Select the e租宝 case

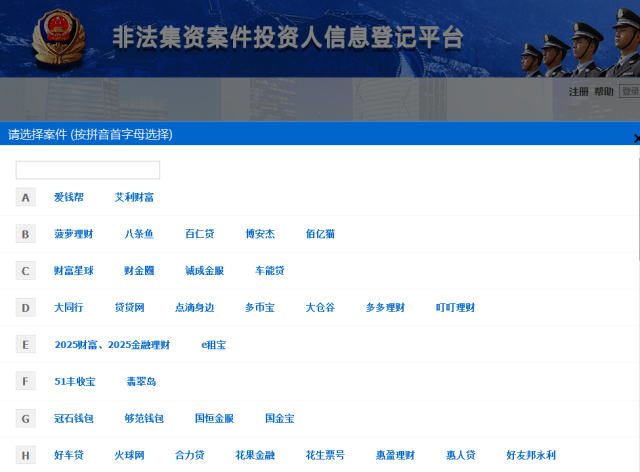tap(213, 345)
